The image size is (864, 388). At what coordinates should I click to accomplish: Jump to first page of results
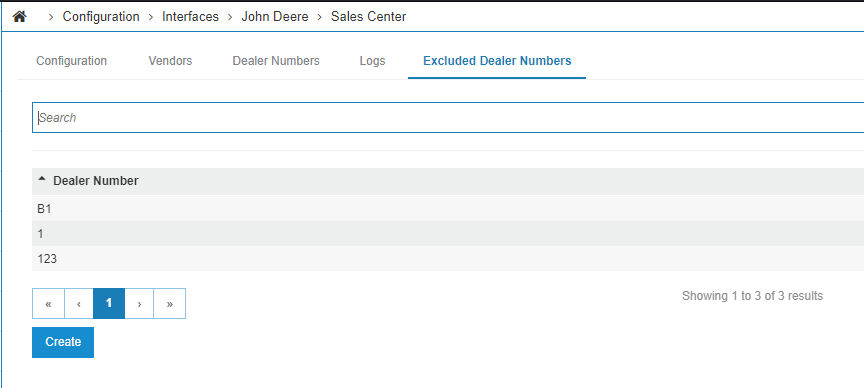click(x=48, y=303)
